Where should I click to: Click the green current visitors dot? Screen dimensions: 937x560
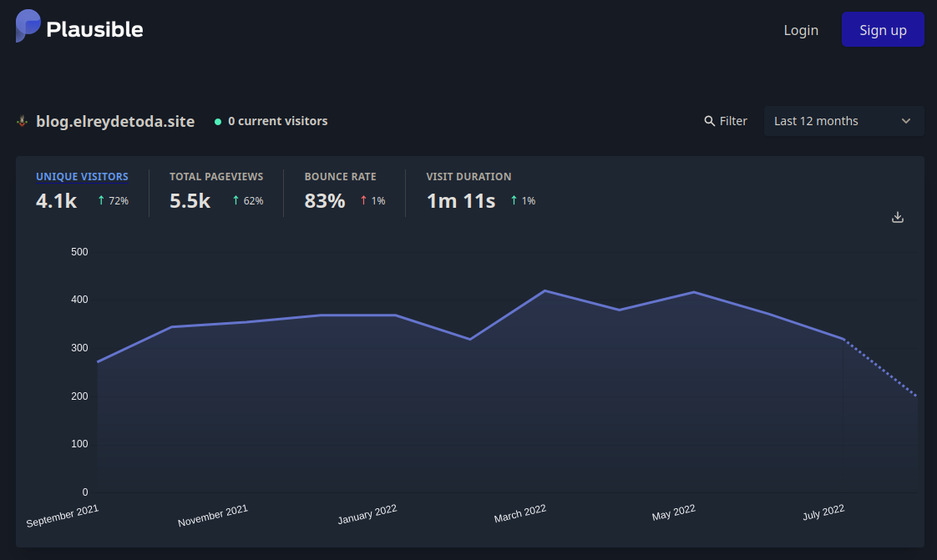click(x=218, y=122)
